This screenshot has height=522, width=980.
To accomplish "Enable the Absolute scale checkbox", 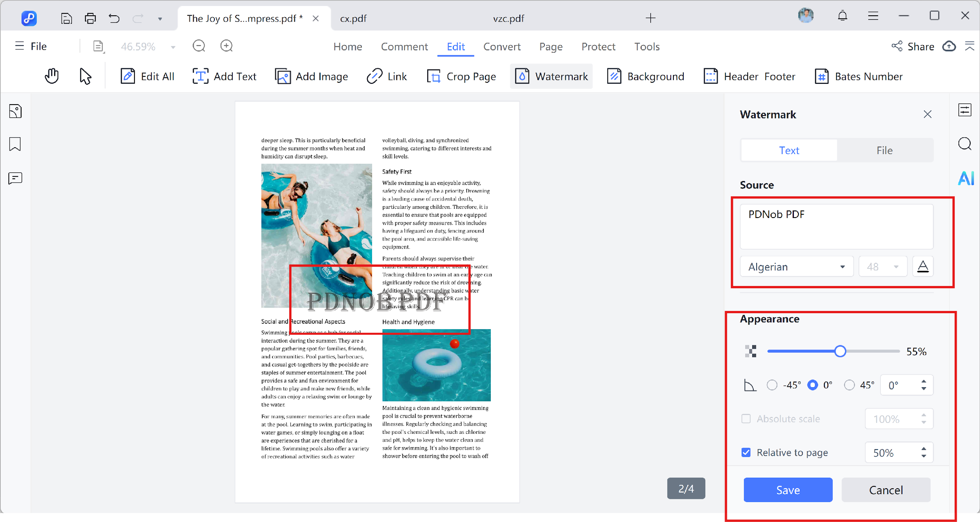I will [x=746, y=419].
